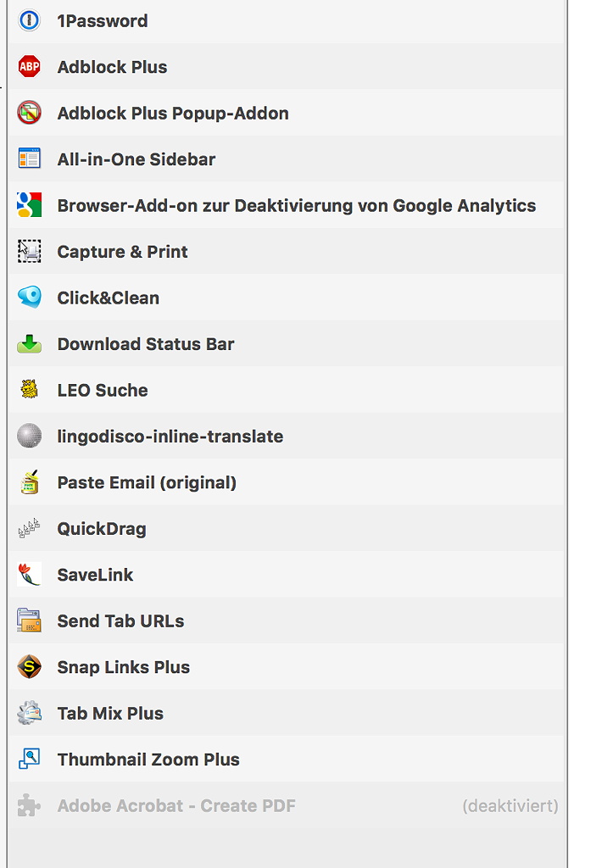Click the green Download Status Bar icon
The width and height of the screenshot is (613, 868).
click(29, 344)
